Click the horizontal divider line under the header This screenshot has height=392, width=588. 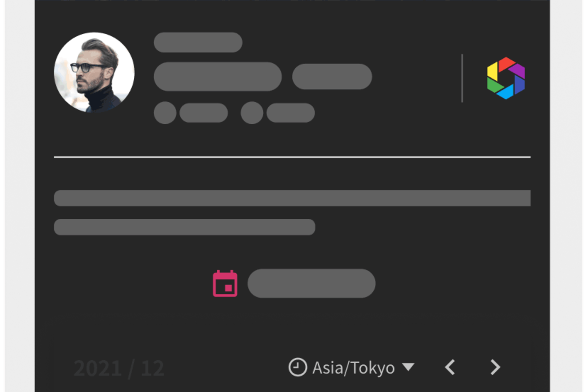292,157
